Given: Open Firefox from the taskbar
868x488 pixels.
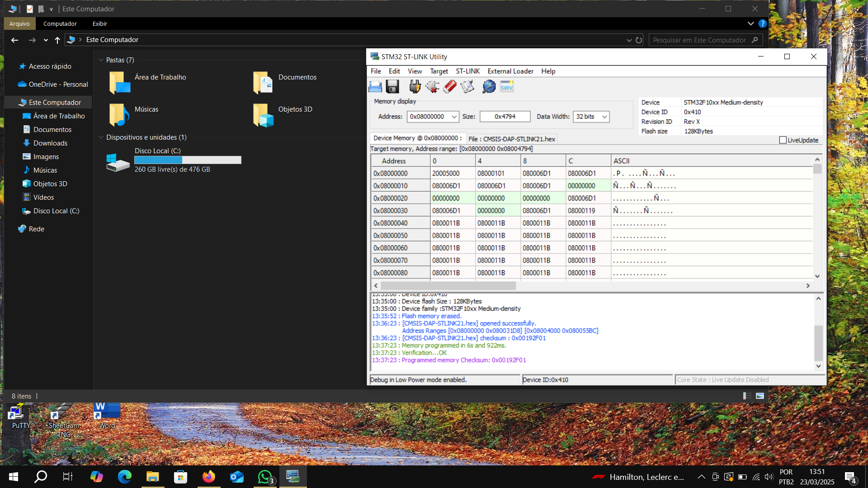Looking at the screenshot, I should tap(208, 477).
